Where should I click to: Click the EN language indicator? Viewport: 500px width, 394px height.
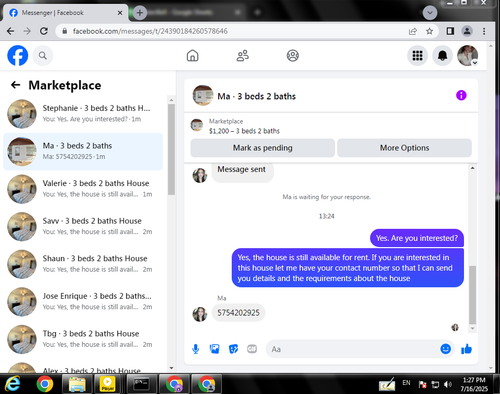click(406, 383)
